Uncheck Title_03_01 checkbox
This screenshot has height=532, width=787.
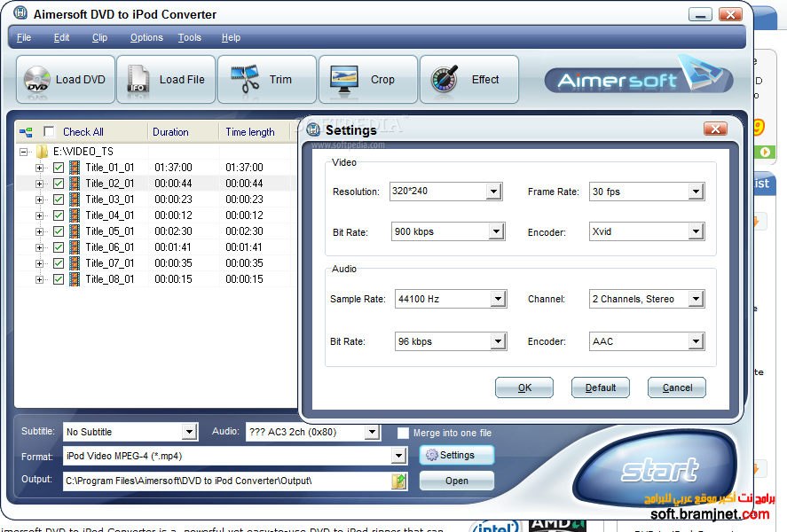[x=59, y=199]
